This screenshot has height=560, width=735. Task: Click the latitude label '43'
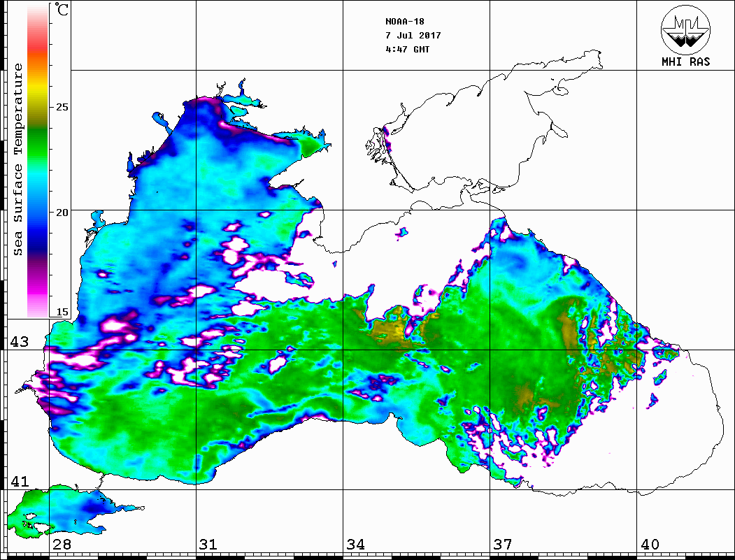[x=20, y=342]
